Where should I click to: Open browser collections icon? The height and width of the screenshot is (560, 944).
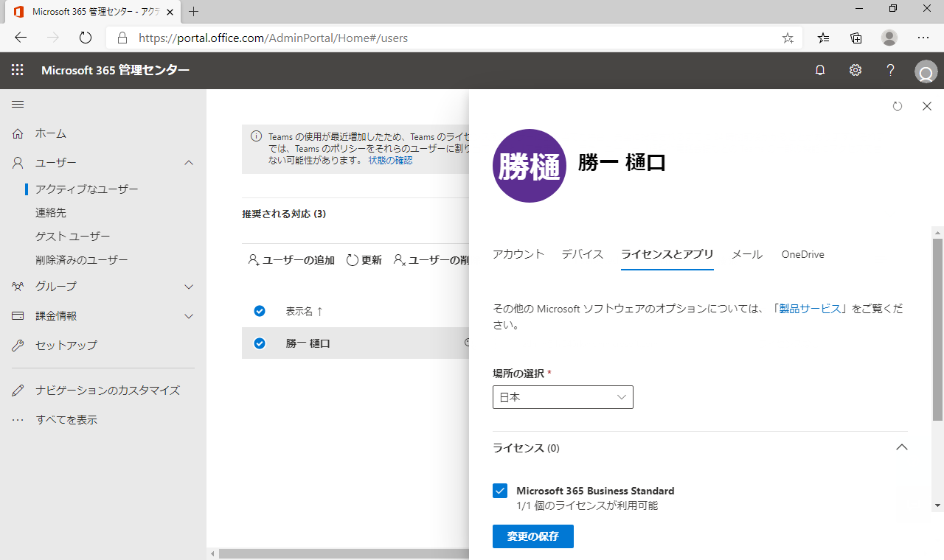[x=856, y=38]
